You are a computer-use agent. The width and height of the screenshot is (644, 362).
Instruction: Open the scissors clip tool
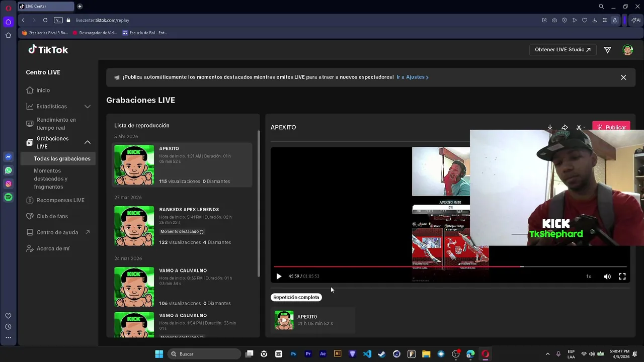coord(579,127)
